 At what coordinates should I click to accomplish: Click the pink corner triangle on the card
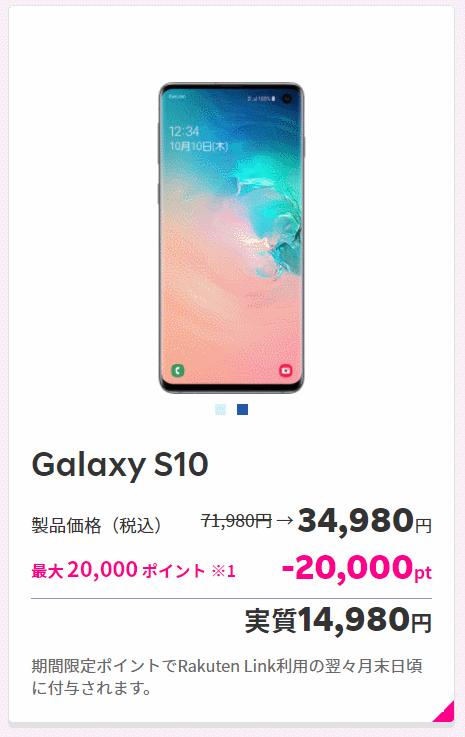445,712
